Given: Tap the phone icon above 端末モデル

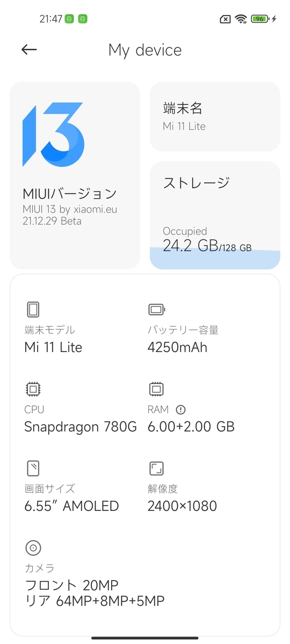Looking at the screenshot, I should coord(33,310).
